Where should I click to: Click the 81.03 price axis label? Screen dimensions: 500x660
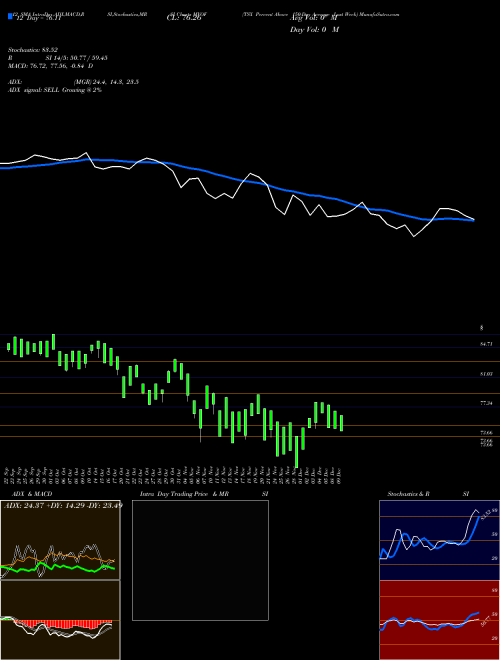click(486, 374)
